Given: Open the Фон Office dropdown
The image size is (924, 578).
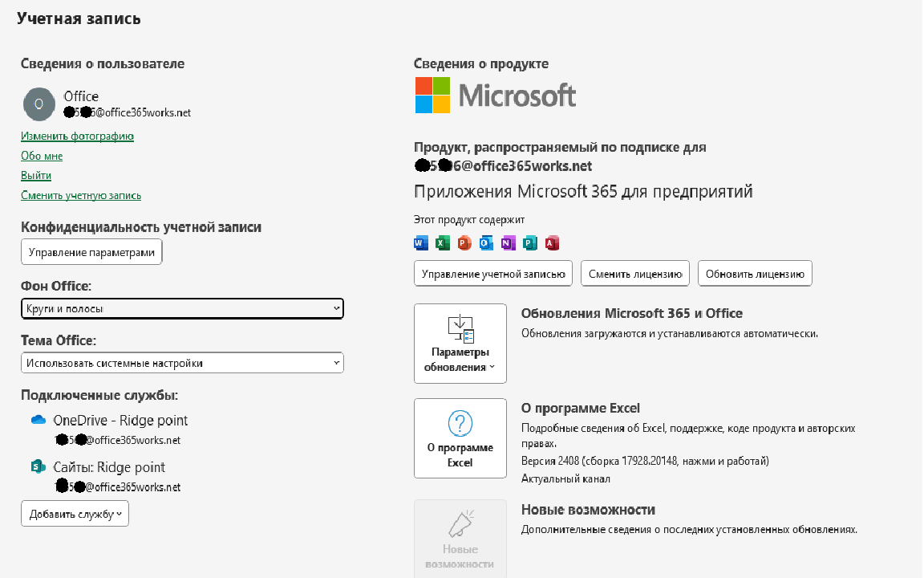Looking at the screenshot, I should click(182, 308).
